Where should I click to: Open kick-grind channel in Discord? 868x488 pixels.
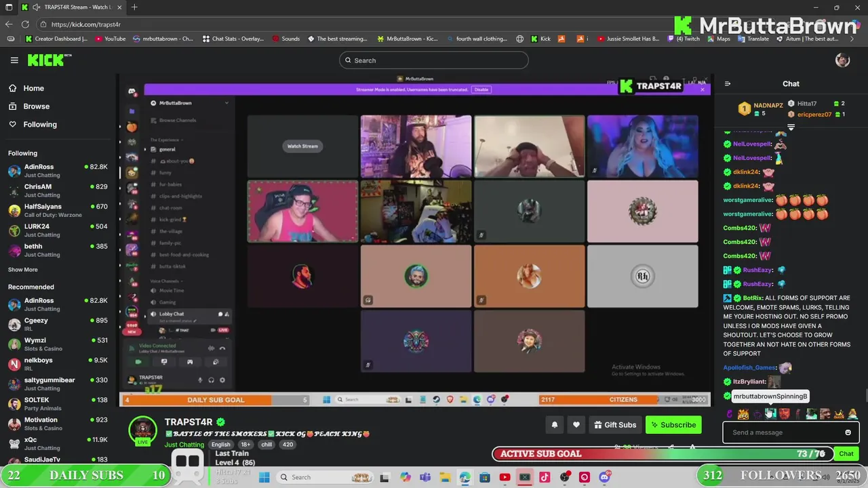tap(172, 220)
